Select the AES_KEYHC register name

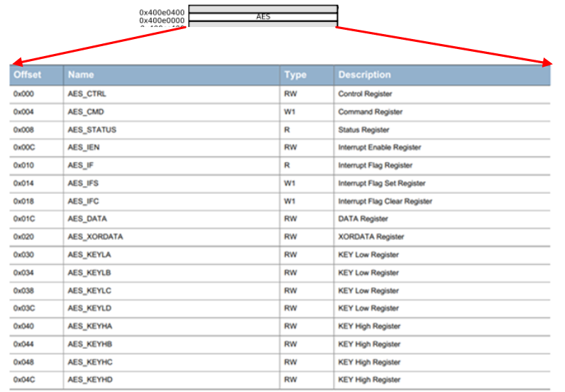(90, 362)
